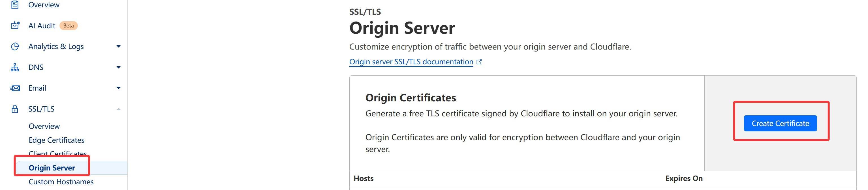
Task: Click the Overview clipboard icon
Action: pyautogui.click(x=15, y=5)
